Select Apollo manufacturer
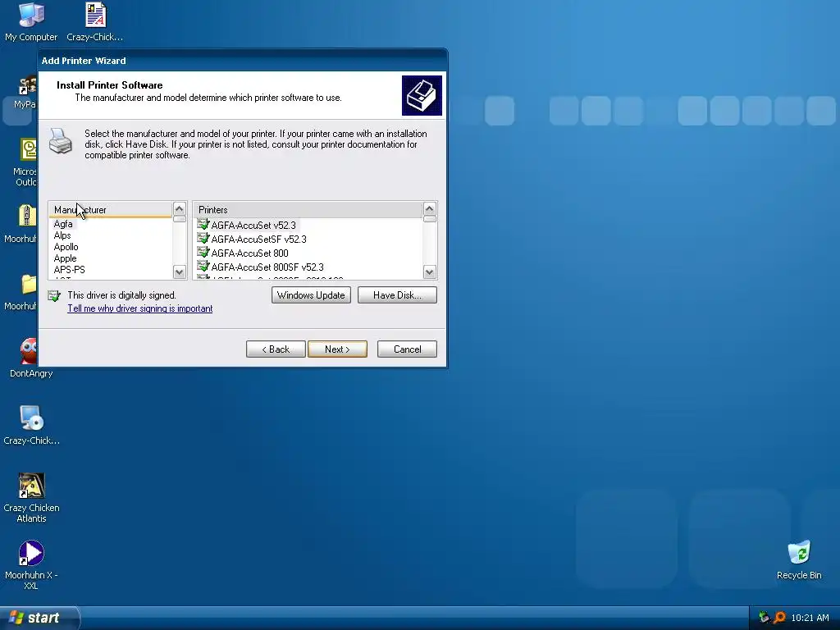The width and height of the screenshot is (840, 630). (66, 247)
